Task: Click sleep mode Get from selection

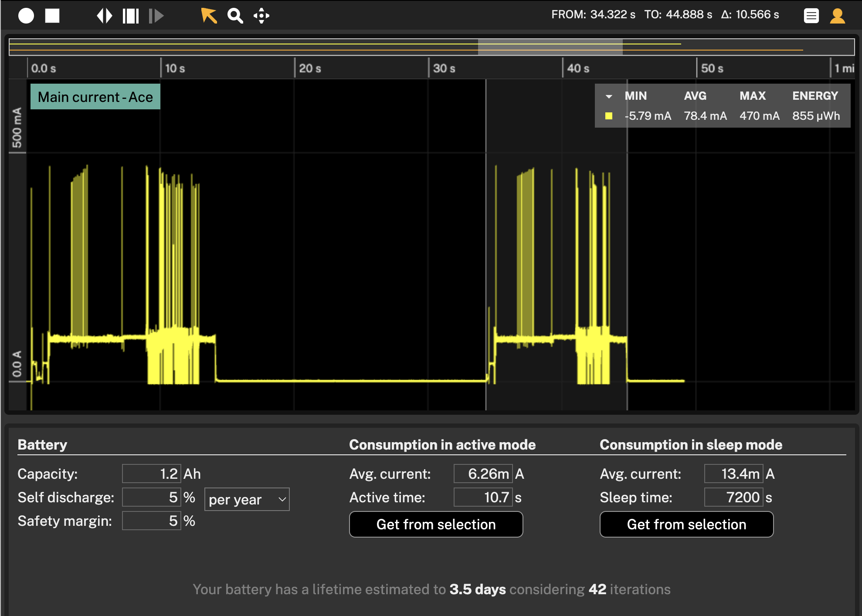Action: (686, 524)
